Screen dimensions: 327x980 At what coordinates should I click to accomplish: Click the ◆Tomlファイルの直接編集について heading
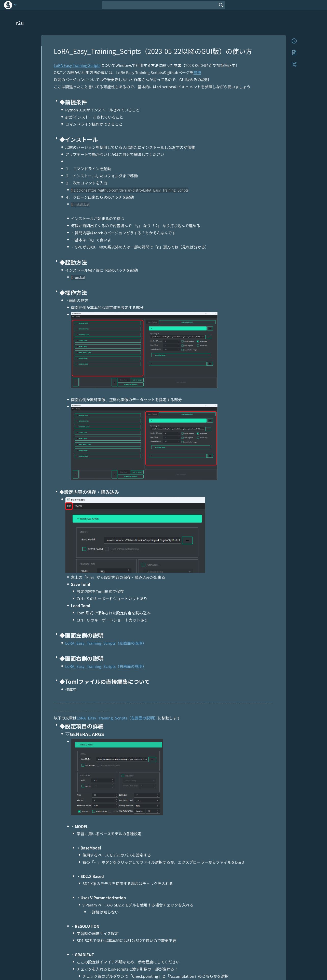(x=104, y=682)
